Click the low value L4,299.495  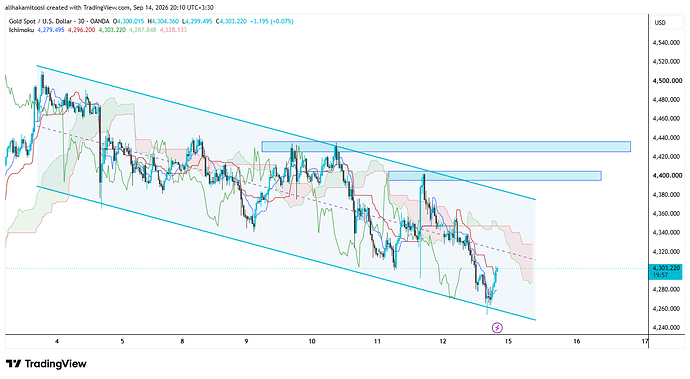coord(197,21)
